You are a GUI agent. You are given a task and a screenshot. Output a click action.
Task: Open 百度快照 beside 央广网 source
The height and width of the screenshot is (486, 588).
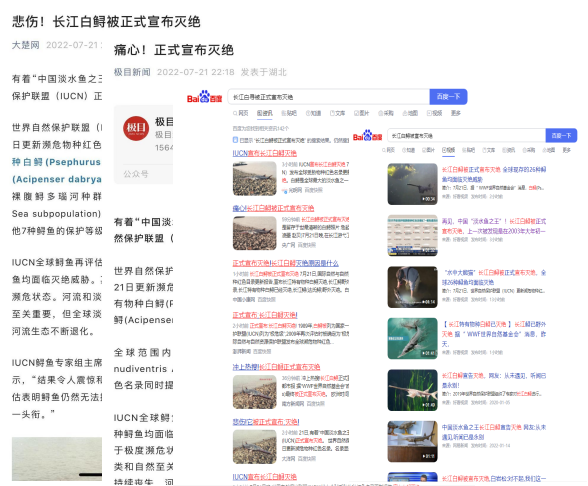307,245
